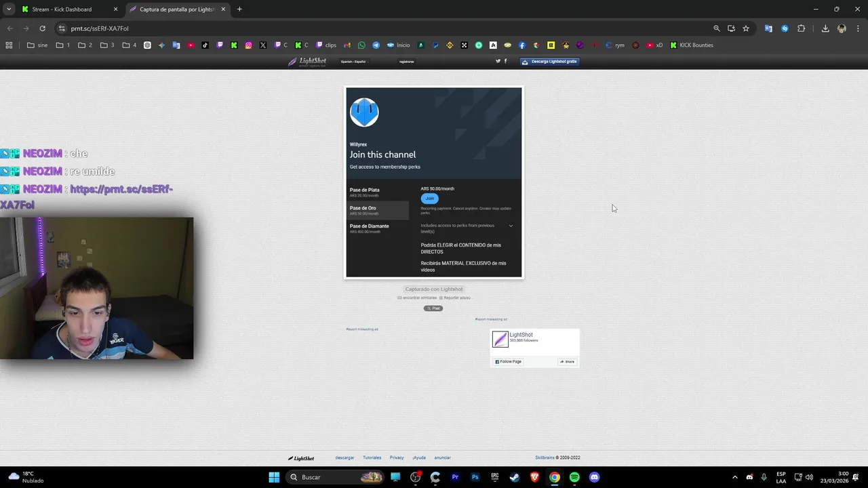The image size is (868, 488).
Task: Open Steam from the taskbar
Action: (515, 477)
